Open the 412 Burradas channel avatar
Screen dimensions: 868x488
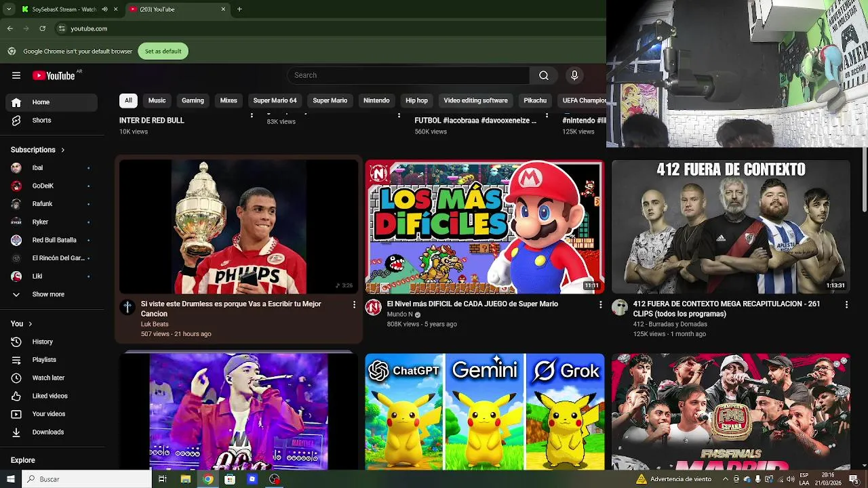point(620,308)
